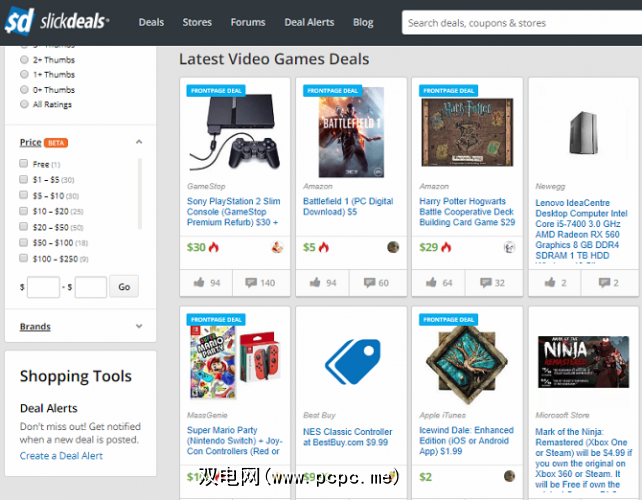Click the maximum price input field
642x500 pixels.
[91, 287]
